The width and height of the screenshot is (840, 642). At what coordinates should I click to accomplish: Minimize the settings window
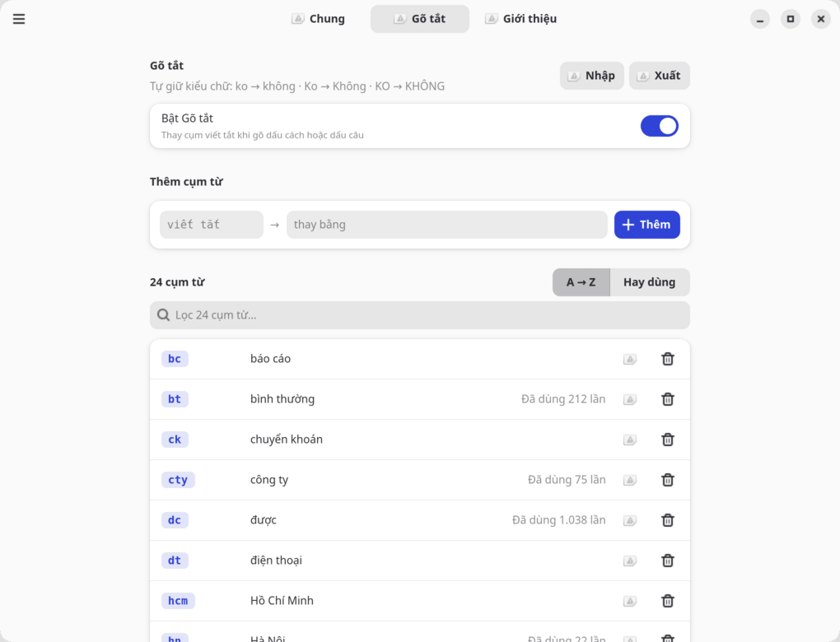point(759,19)
